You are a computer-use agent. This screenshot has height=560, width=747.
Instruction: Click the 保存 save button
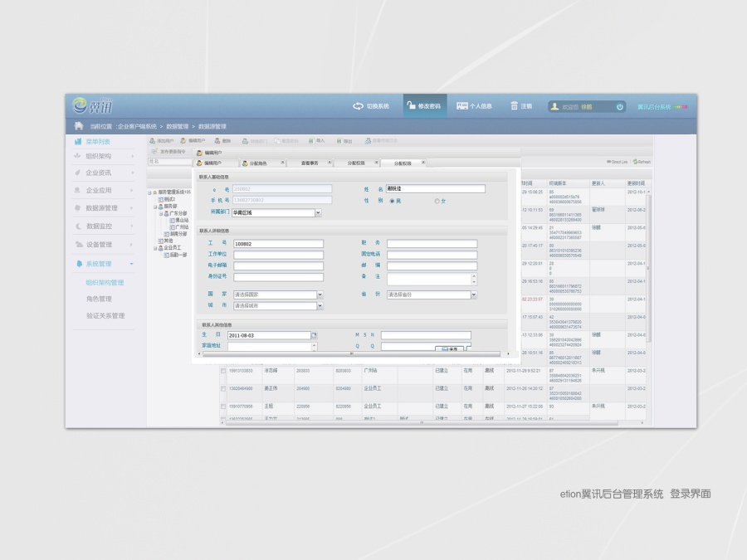(x=452, y=349)
